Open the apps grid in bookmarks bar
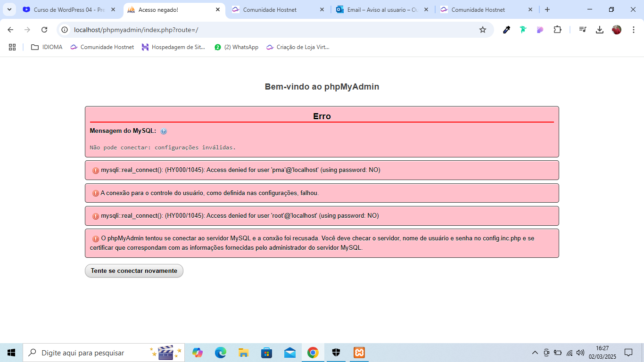 (x=12, y=47)
